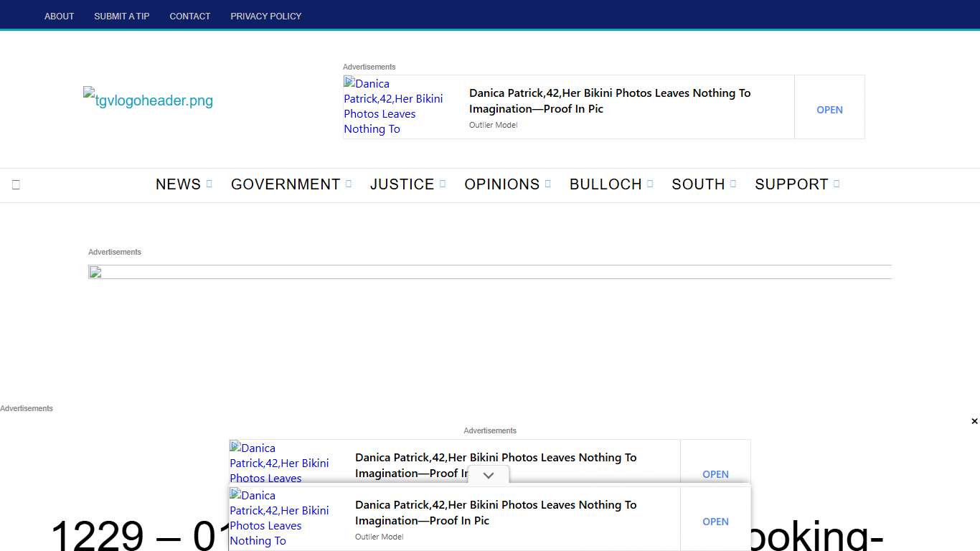Click the square icon left of NEWS
The image size is (980, 551).
click(x=16, y=184)
